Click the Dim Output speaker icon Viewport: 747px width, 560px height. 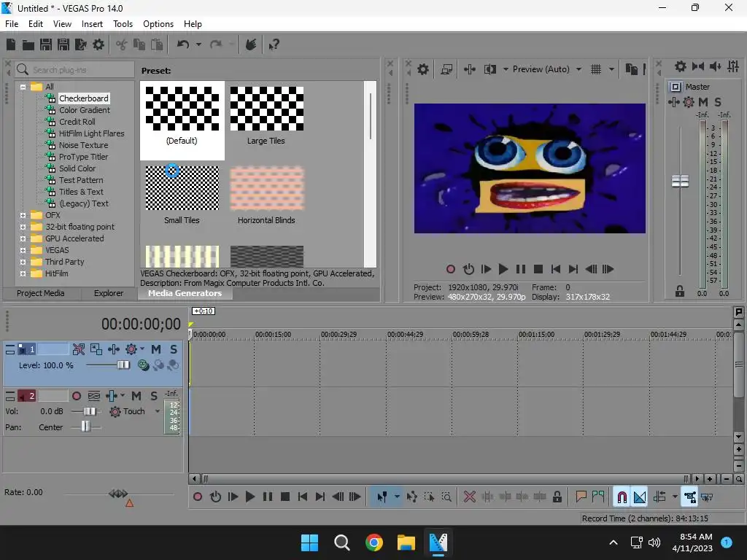click(x=715, y=66)
